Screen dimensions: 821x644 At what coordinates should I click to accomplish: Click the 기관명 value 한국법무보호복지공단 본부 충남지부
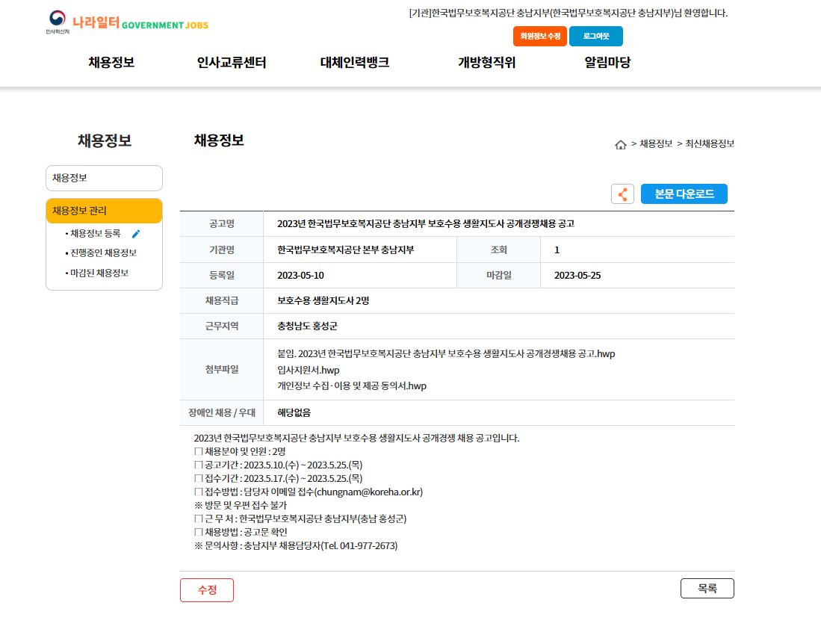point(346,250)
